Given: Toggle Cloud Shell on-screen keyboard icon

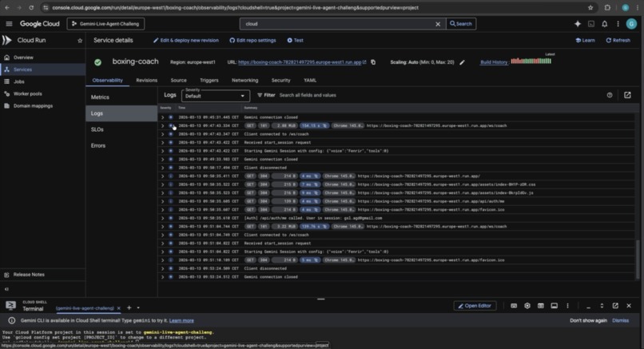Looking at the screenshot, I should 514,306.
